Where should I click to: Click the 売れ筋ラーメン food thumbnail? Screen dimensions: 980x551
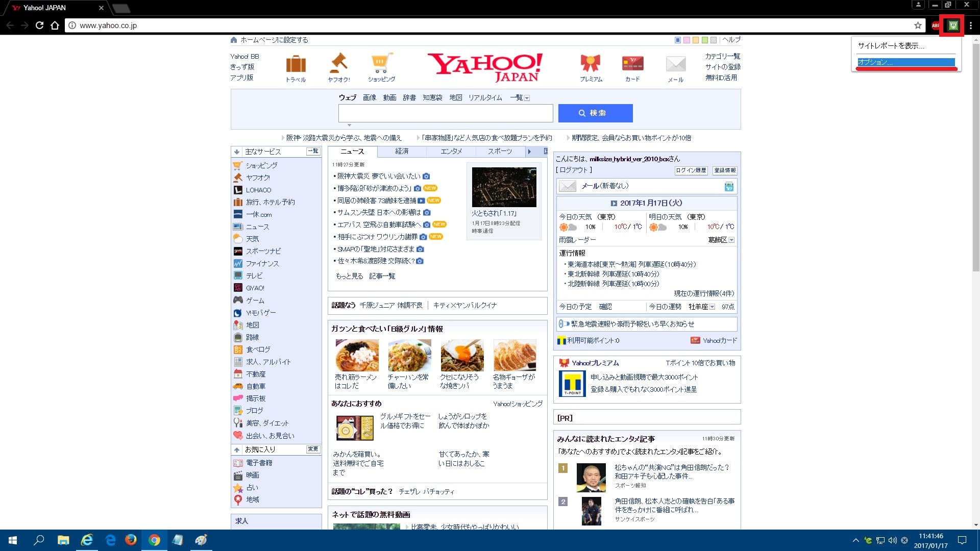(357, 356)
